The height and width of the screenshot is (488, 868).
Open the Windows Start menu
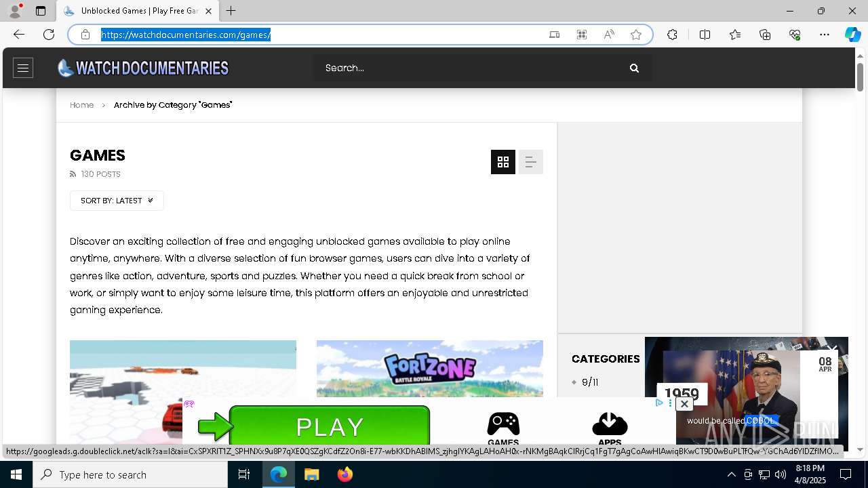click(16, 474)
